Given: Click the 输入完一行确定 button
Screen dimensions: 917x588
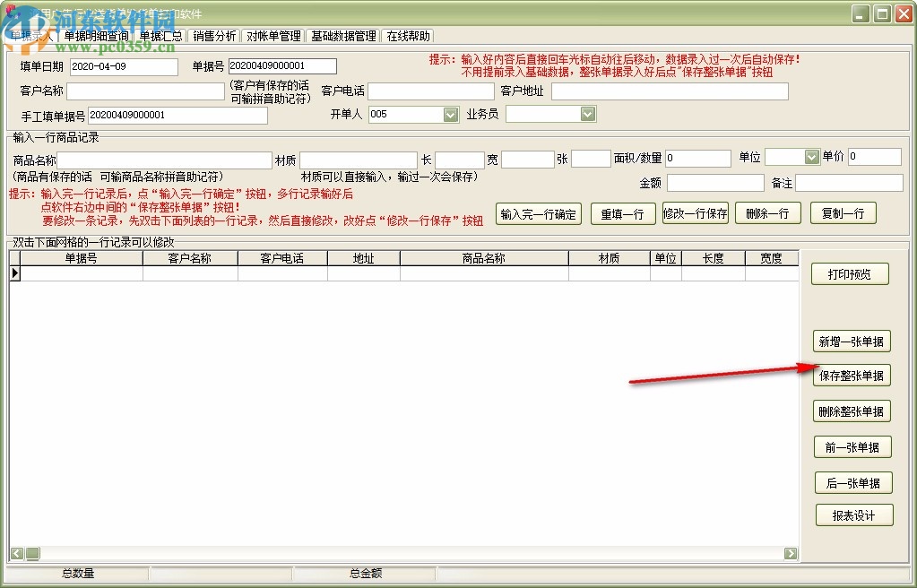Looking at the screenshot, I should [x=539, y=214].
